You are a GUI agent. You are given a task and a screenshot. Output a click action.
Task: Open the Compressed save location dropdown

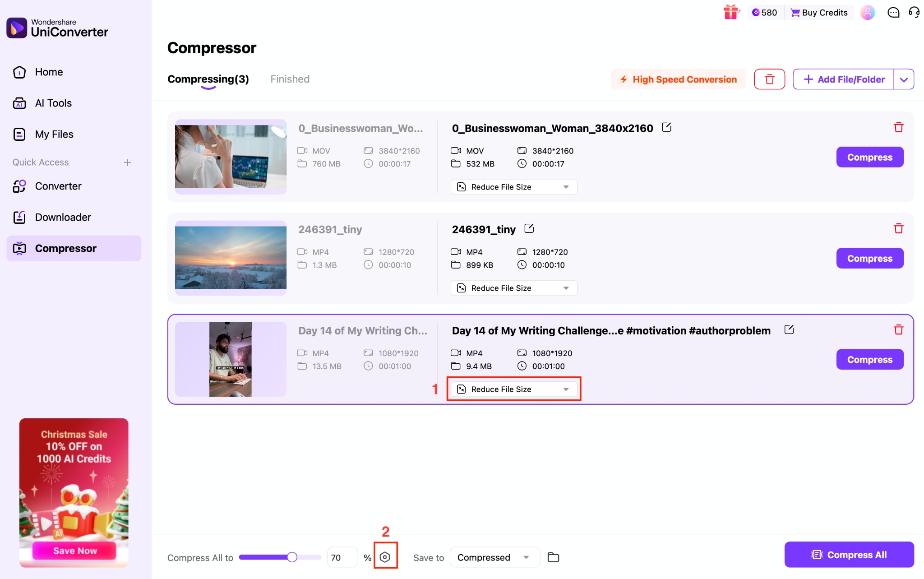pyautogui.click(x=494, y=557)
